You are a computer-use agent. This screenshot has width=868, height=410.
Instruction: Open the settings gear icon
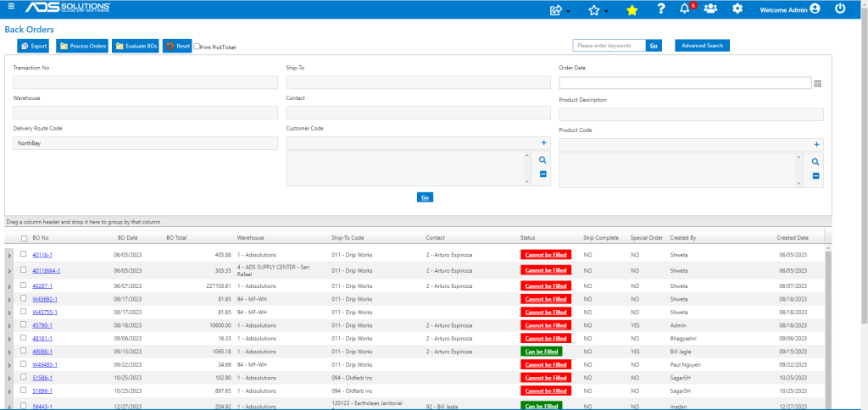(x=737, y=8)
